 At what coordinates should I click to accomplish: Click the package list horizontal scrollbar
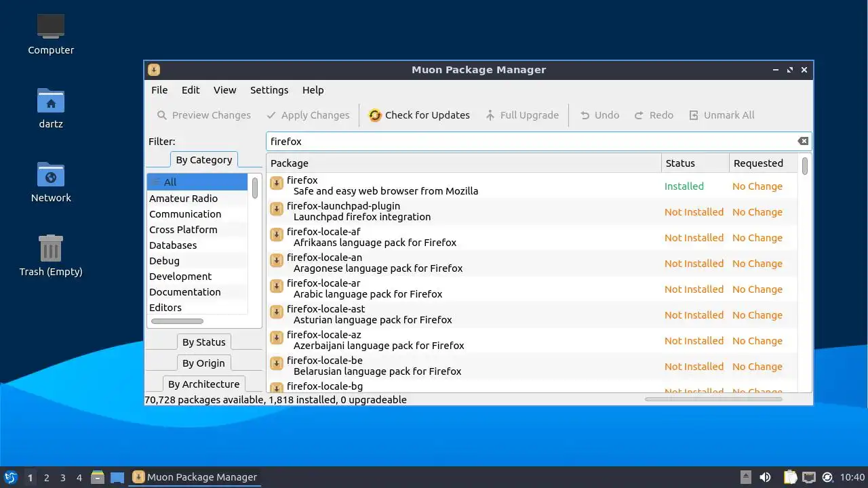[x=713, y=399]
